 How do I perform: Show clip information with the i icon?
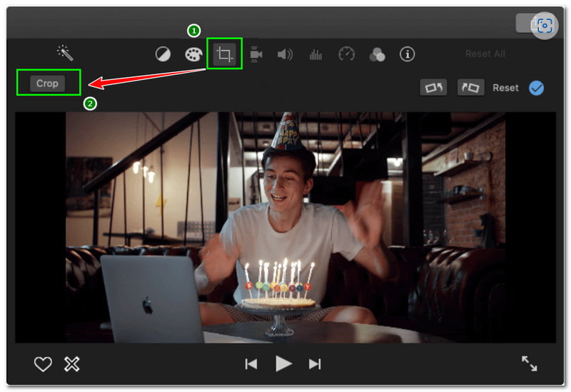point(407,54)
